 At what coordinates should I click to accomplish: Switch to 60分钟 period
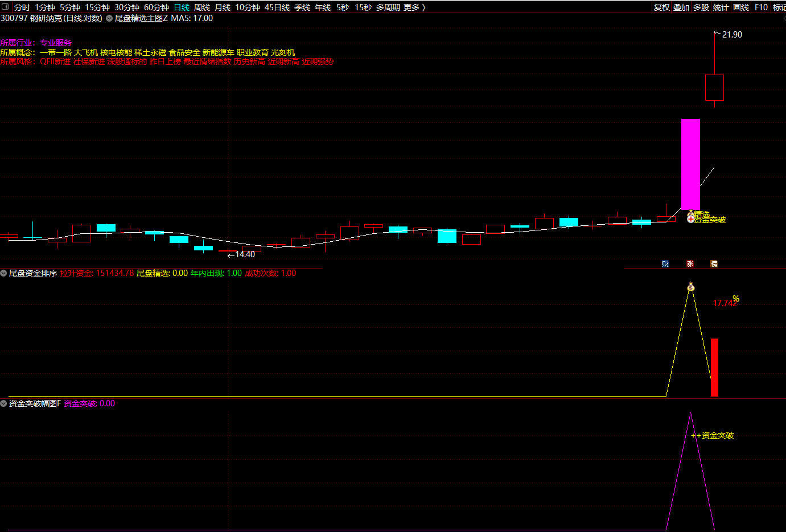click(x=157, y=7)
